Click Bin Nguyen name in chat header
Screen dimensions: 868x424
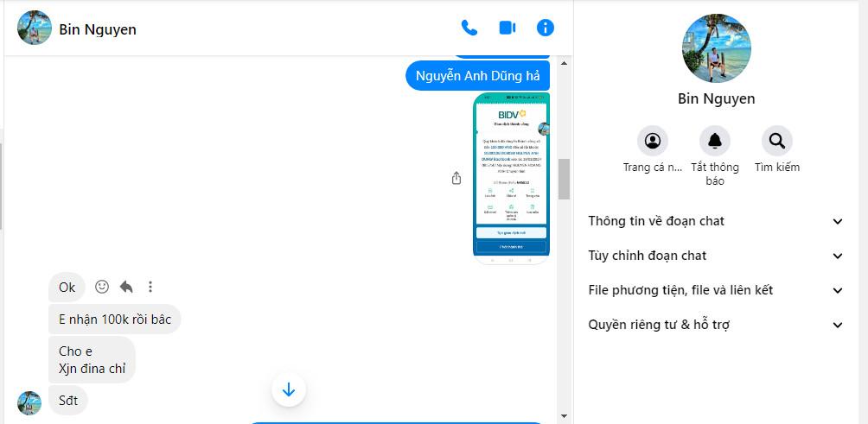pyautogui.click(x=98, y=29)
